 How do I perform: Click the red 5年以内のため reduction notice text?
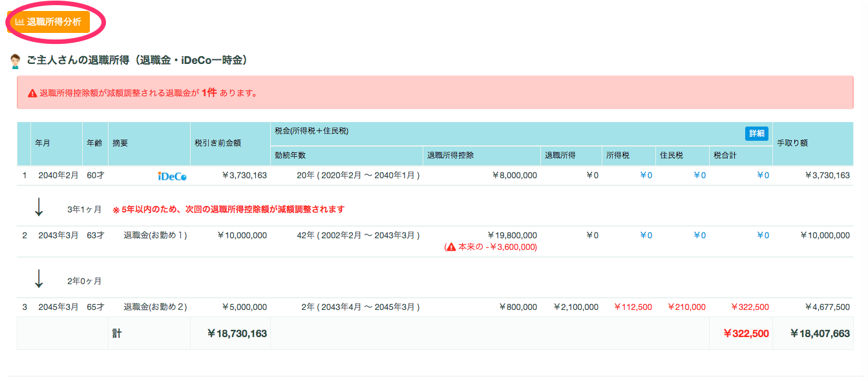[228, 209]
